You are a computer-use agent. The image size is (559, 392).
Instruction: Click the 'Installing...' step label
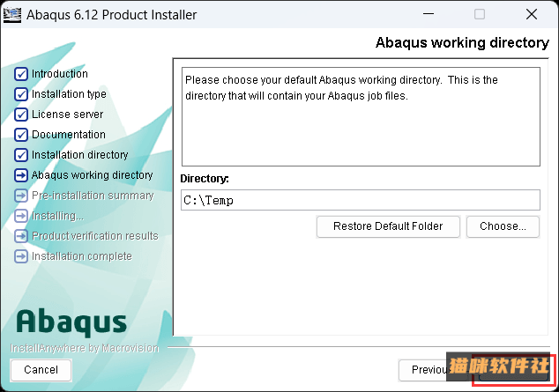58,216
